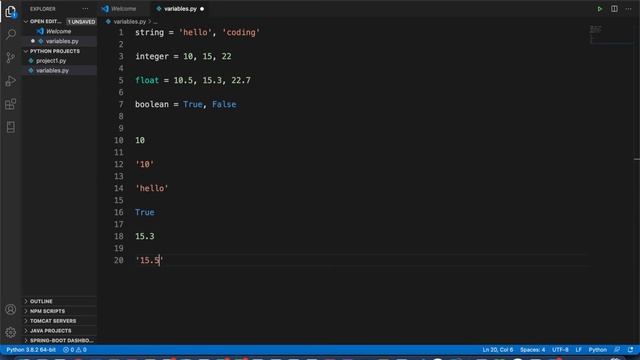
Task: Select the Python language mode in status bar
Action: point(598,350)
